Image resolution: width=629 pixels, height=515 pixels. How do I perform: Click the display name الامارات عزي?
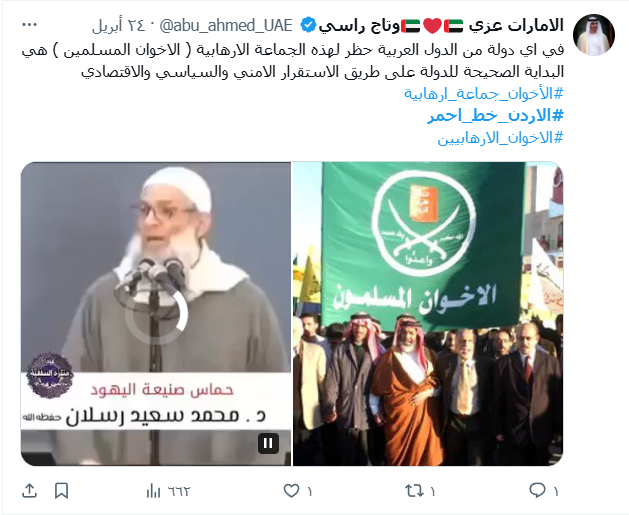[x=517, y=26]
